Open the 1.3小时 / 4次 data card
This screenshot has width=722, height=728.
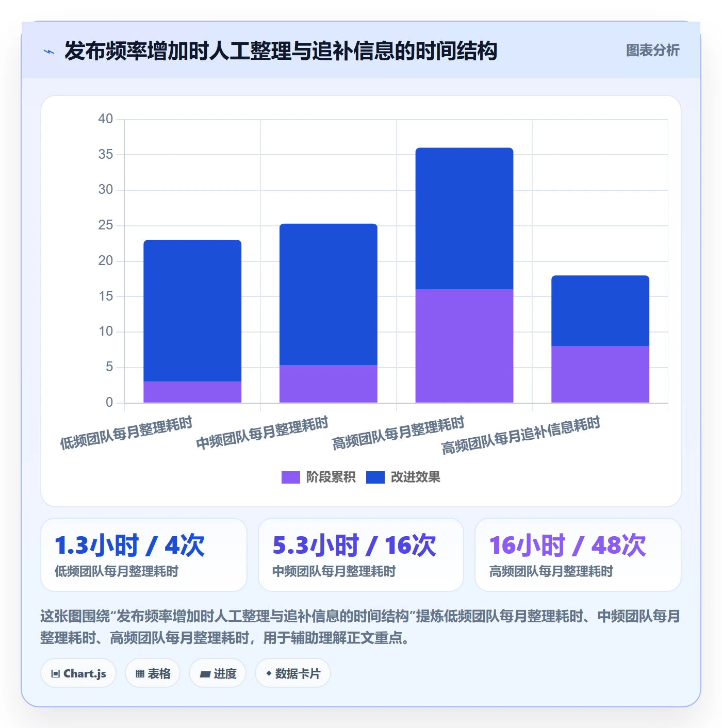[144, 555]
